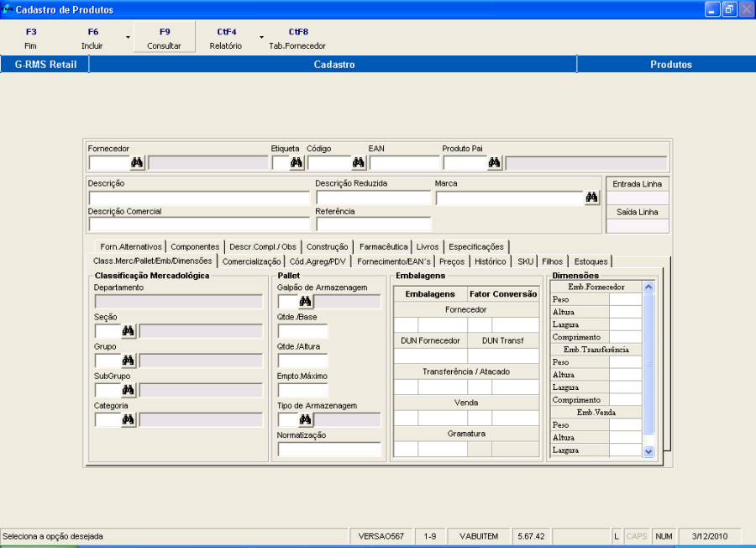756x548 pixels.
Task: Open Galpão de Armazenagem lookup icon
Action: point(305,302)
